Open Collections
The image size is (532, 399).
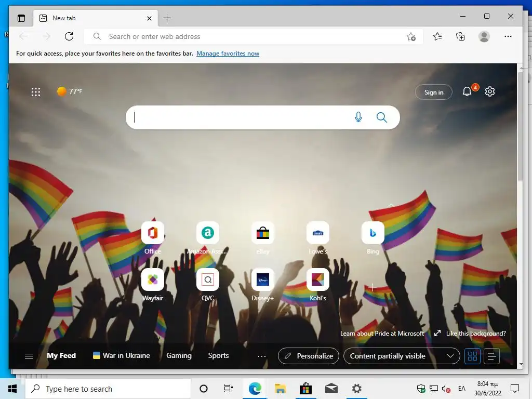460,36
